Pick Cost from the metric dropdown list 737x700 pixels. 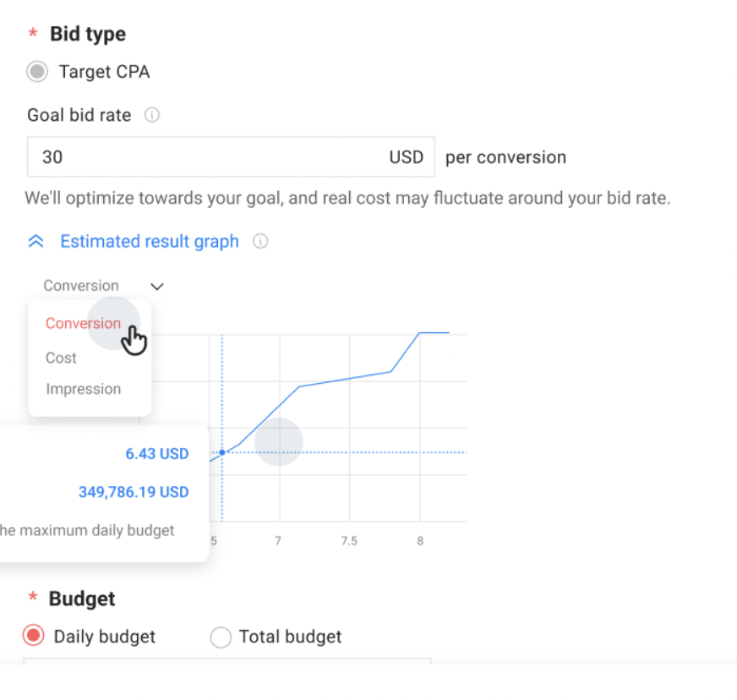tap(60, 358)
